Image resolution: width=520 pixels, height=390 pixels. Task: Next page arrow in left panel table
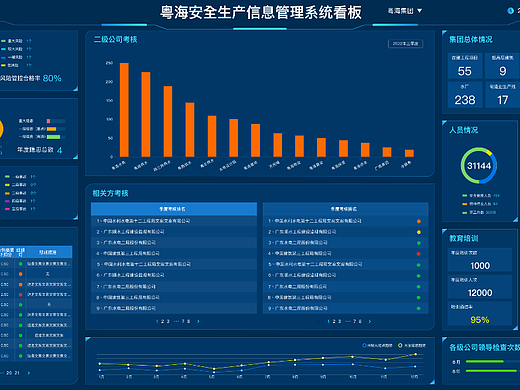point(29,373)
